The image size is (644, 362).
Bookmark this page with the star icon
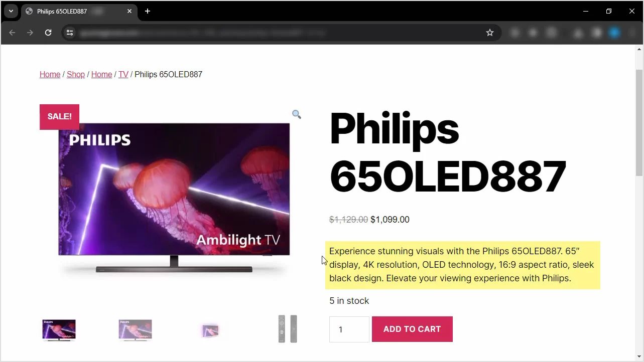490,33
